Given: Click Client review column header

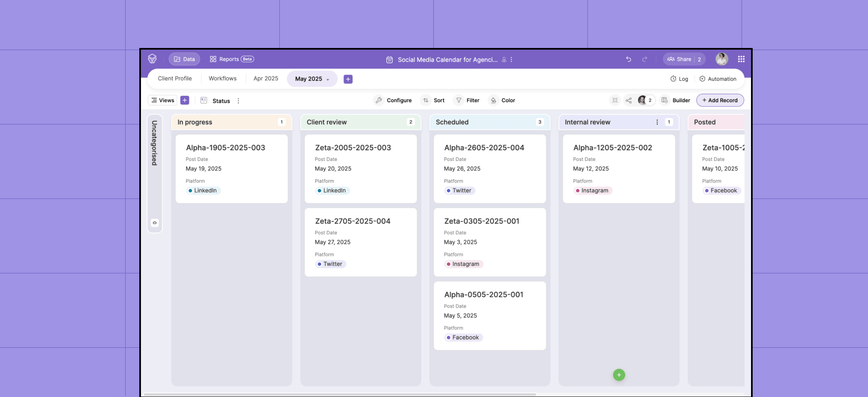Looking at the screenshot, I should tap(360, 122).
